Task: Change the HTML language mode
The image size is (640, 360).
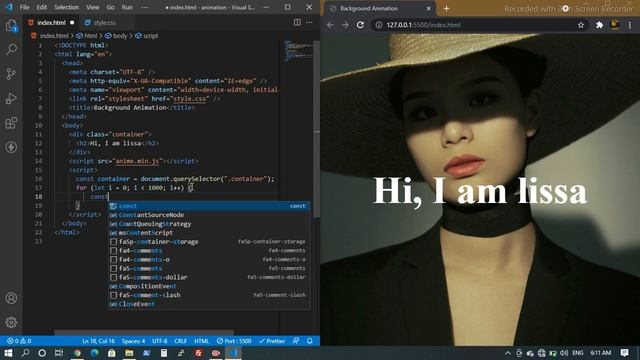Action: 201,341
